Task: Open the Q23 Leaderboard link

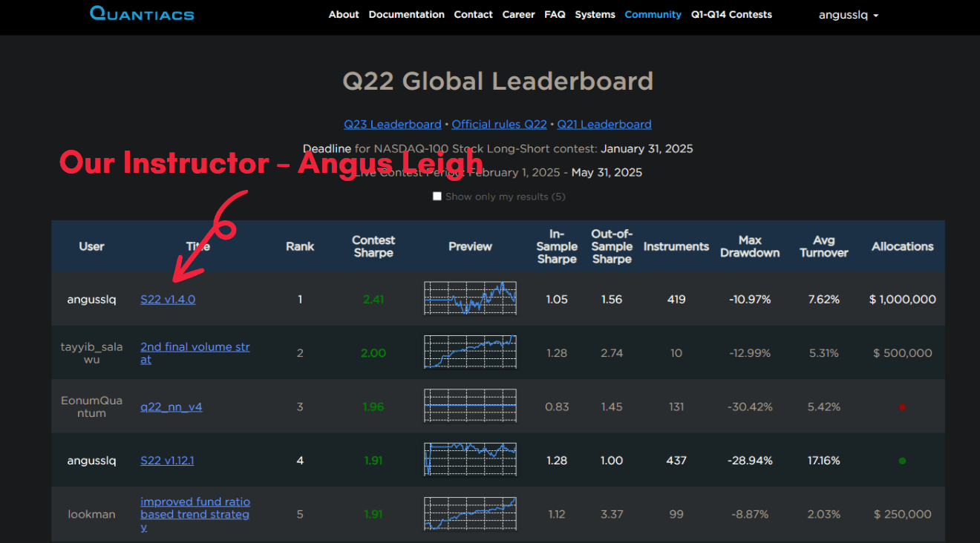Action: coord(393,125)
